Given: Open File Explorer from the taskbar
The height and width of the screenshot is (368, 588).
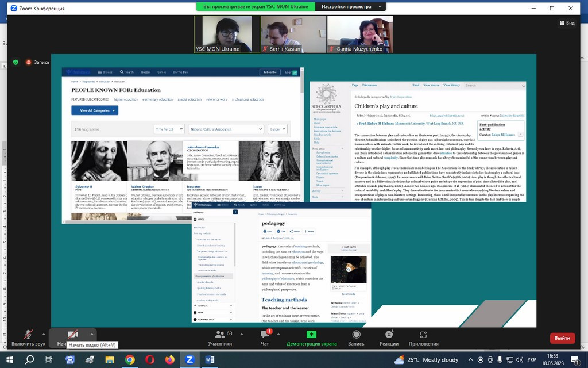Looking at the screenshot, I should click(x=110, y=360).
